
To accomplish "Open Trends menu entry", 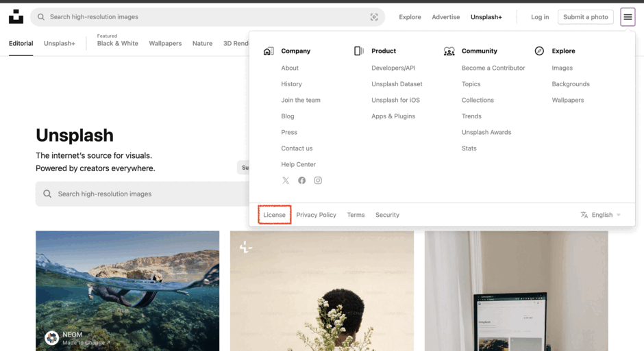I will [x=471, y=116].
